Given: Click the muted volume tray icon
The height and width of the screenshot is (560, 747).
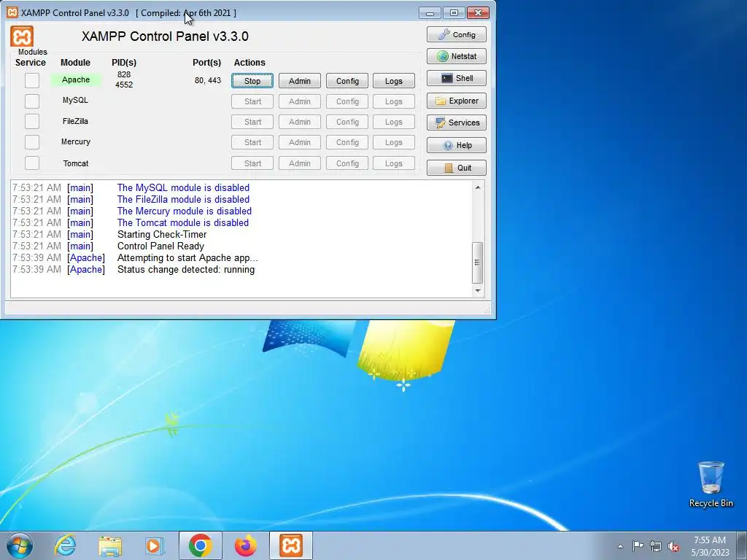Looking at the screenshot, I should [673, 546].
